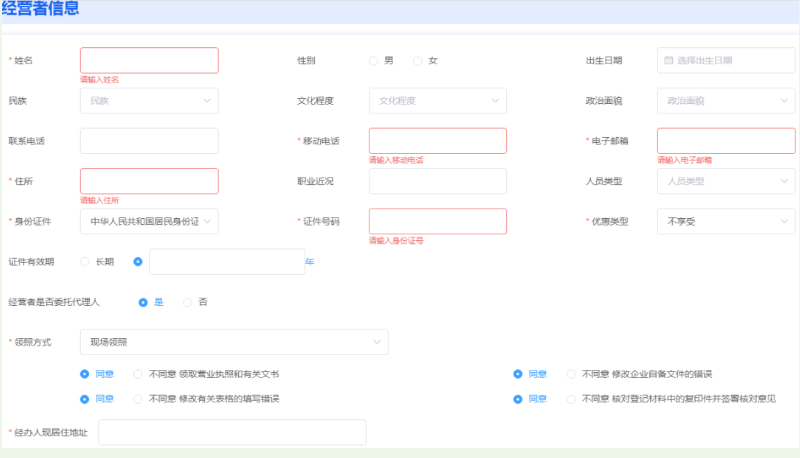This screenshot has height=458, width=800.
Task: Click the 电子邮箱 input field
Action: coord(726,141)
